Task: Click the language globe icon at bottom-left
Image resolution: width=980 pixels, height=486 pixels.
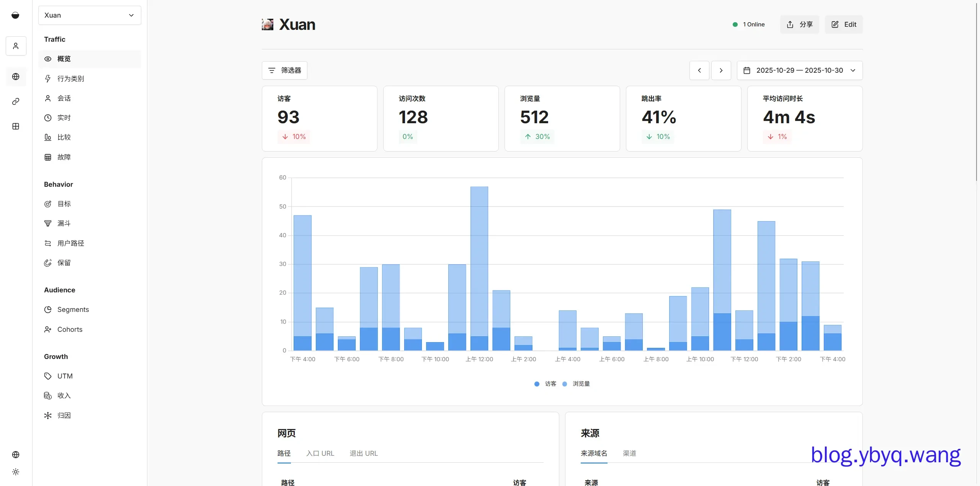Action: (x=16, y=455)
